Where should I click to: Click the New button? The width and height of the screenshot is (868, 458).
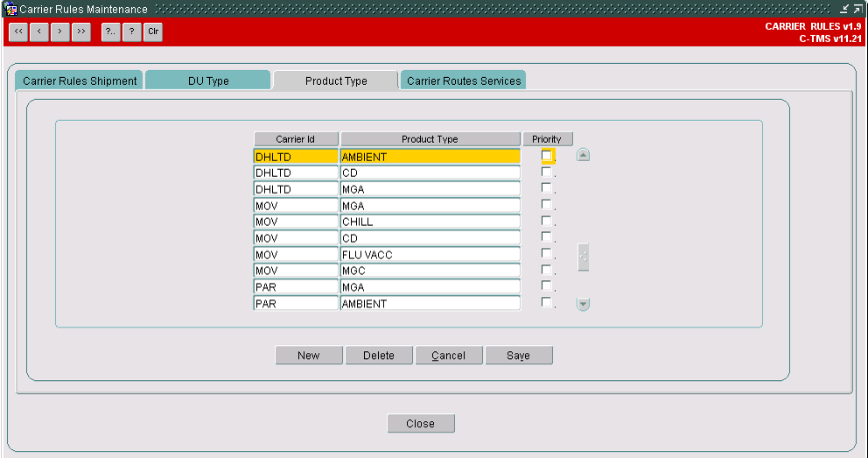point(309,356)
